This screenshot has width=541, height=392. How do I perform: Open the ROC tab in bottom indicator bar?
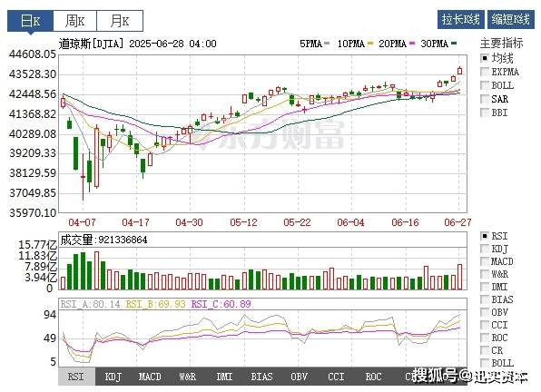pyautogui.click(x=373, y=377)
